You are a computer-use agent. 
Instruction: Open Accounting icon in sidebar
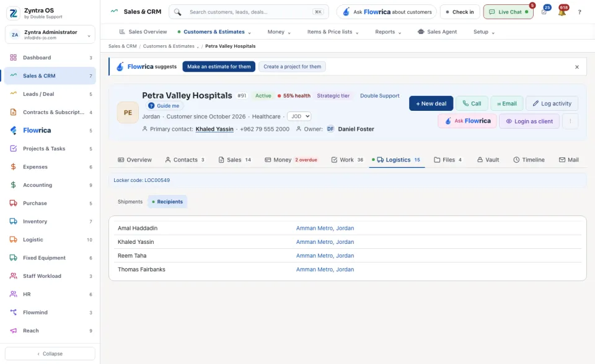click(13, 185)
